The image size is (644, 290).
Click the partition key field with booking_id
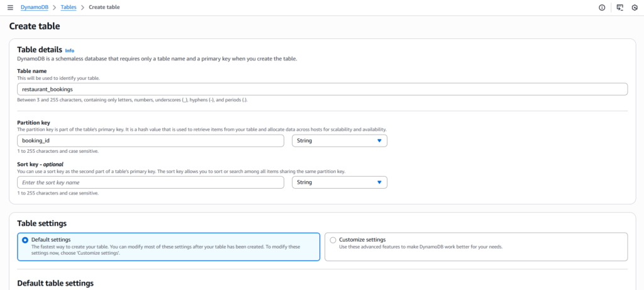pyautogui.click(x=151, y=141)
